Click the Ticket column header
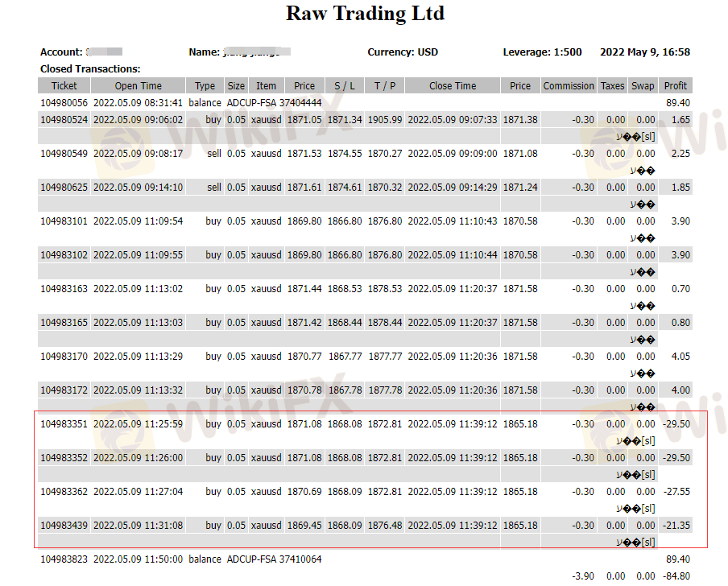This screenshot has height=586, width=728. tap(64, 86)
